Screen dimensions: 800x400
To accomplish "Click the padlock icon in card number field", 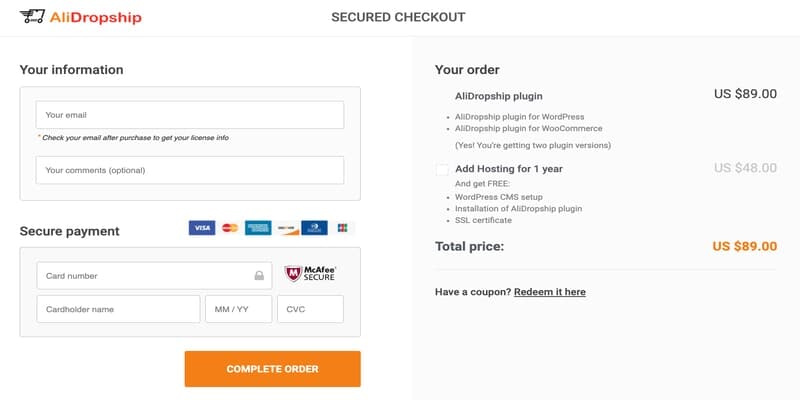I will point(259,276).
